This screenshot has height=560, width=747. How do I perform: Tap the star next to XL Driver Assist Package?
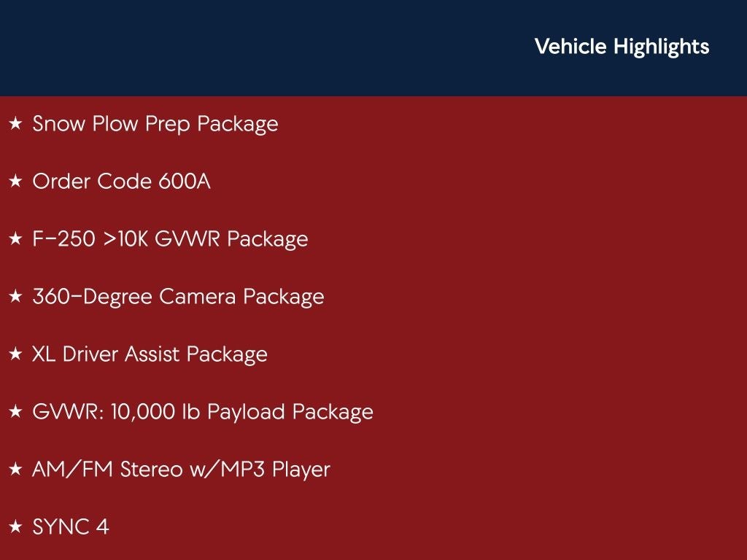coord(15,354)
